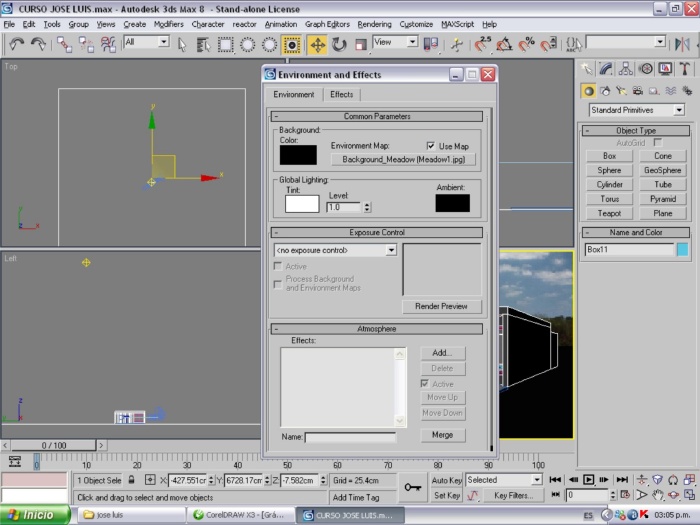Choose the rectangular selection region tool
Viewport: 700px width, 525px height.
click(x=225, y=45)
